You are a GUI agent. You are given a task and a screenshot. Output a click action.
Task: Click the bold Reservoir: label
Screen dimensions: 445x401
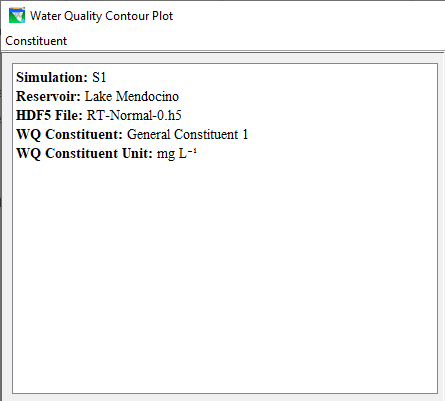48,96
